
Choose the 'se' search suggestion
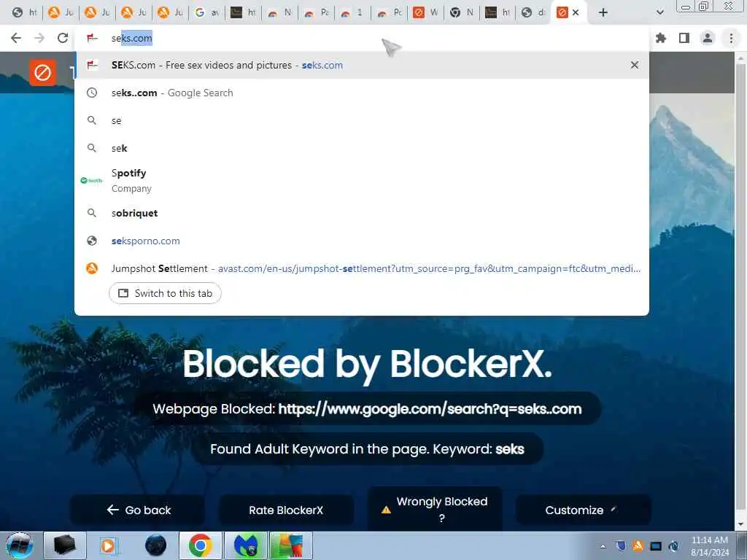[362, 120]
